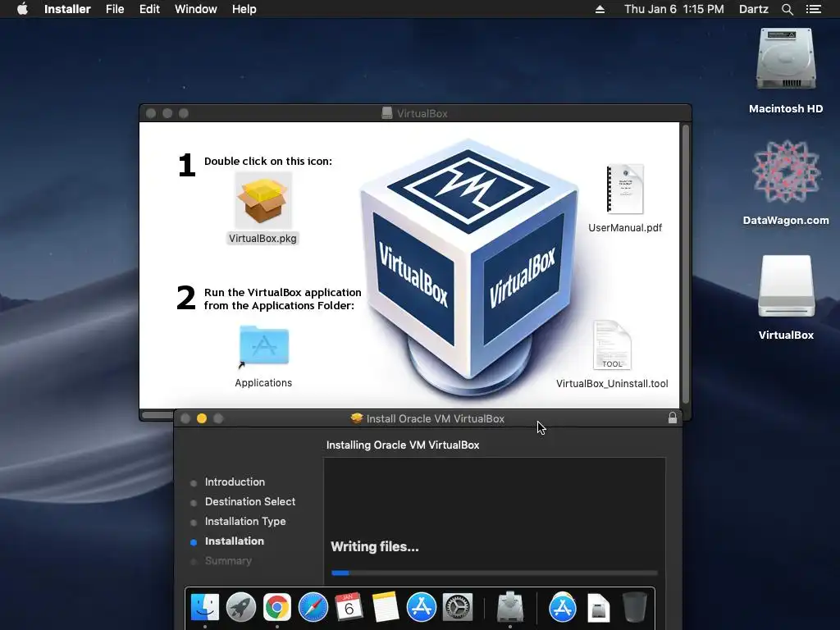The image size is (840, 630).
Task: Open the Applications folder stack in Dock
Action: pos(563,607)
